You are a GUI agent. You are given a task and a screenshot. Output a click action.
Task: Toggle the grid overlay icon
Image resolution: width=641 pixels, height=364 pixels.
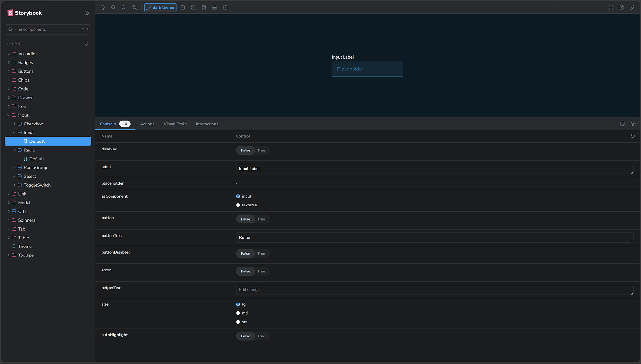coord(193,7)
